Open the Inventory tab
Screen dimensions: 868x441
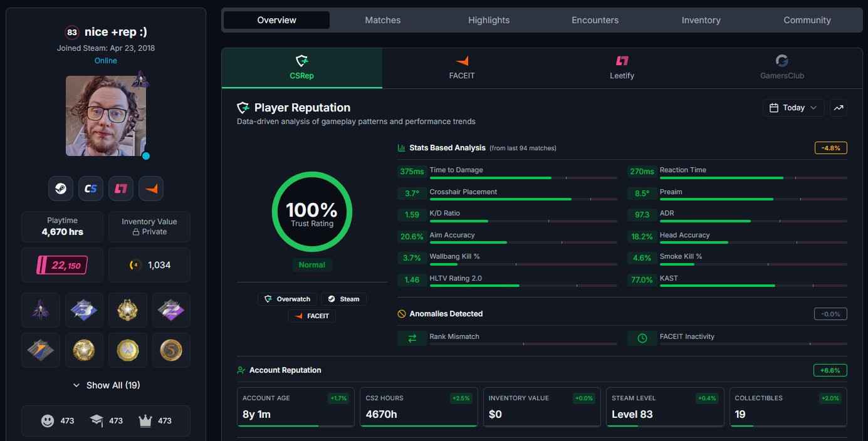pos(701,20)
